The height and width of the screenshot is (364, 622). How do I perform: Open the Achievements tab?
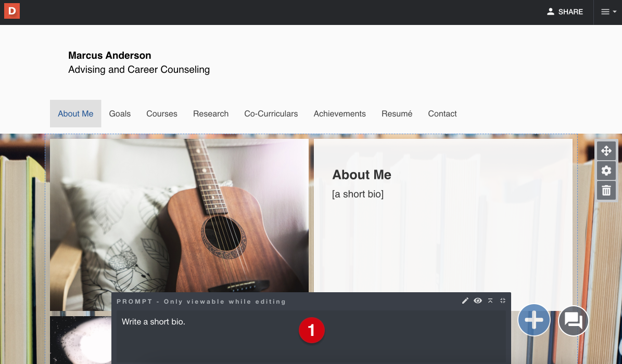[339, 114]
